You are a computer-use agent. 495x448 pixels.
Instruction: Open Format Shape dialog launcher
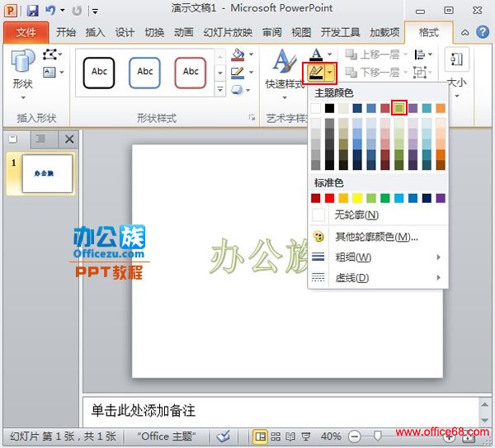pyautogui.click(x=252, y=118)
